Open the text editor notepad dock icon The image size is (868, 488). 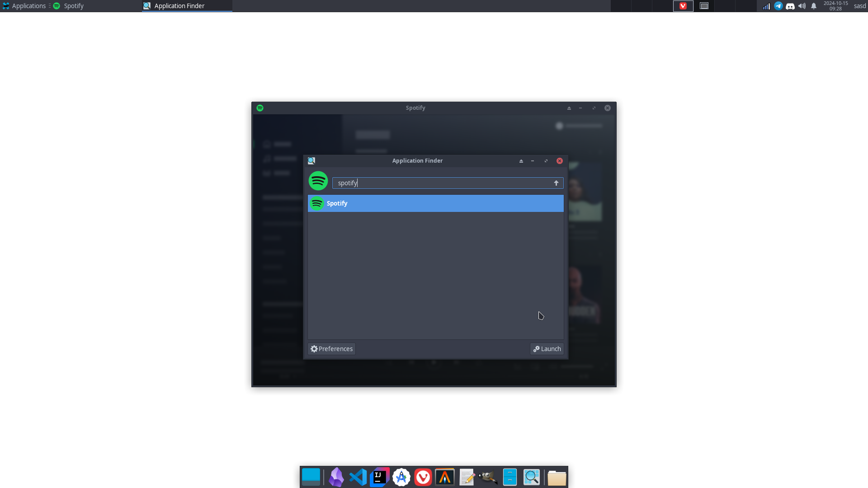467,477
